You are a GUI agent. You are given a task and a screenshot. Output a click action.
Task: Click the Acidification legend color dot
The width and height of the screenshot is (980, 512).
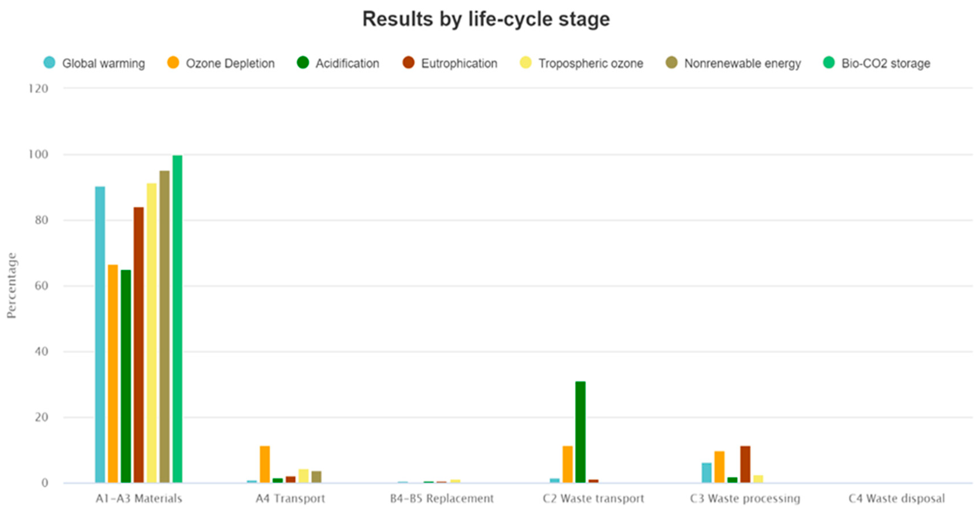[x=303, y=62]
